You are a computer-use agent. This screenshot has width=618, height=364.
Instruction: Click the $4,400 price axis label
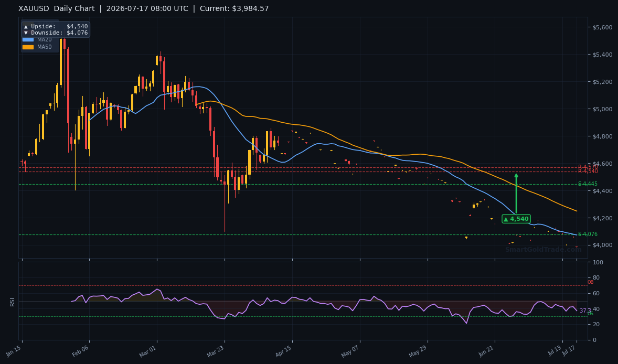602,191
